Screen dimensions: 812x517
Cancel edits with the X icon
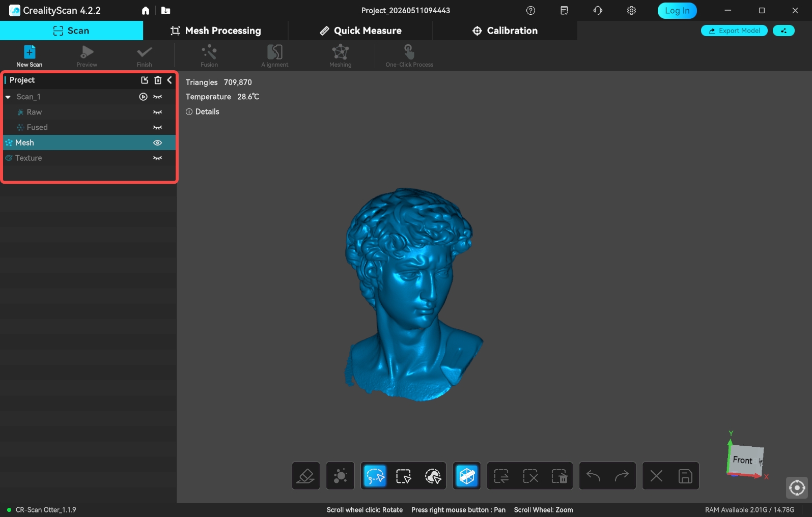(657, 476)
